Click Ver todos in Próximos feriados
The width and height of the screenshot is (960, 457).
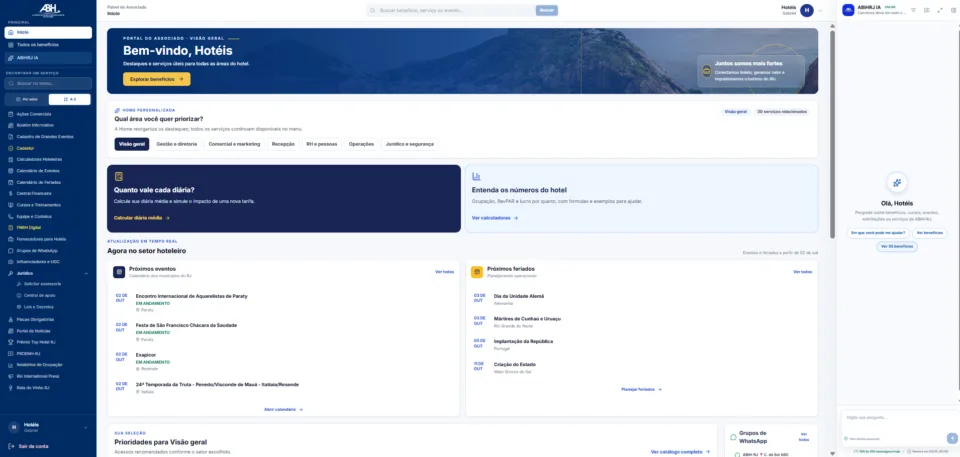pos(803,271)
